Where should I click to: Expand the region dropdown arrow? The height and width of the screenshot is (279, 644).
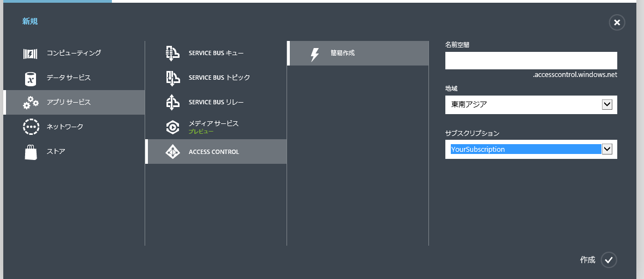pos(607,105)
